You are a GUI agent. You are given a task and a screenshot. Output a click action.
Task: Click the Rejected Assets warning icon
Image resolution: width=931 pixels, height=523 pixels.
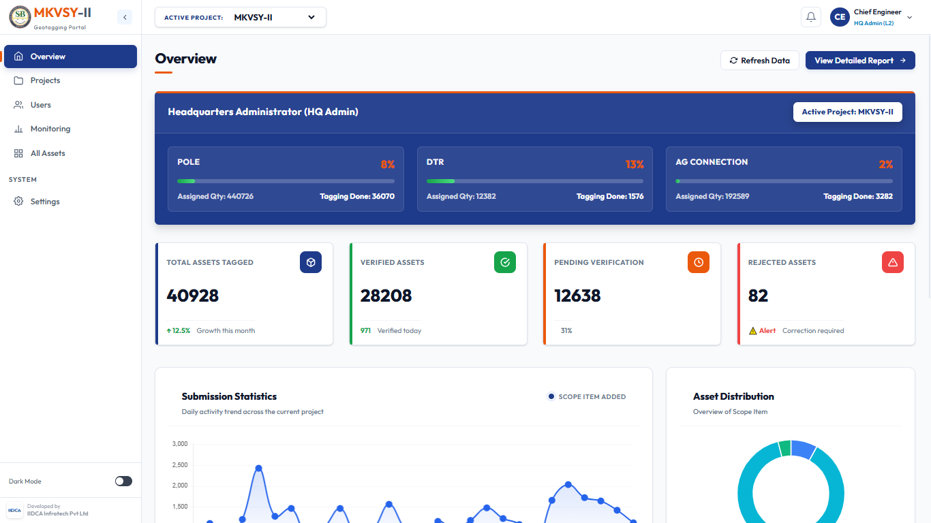pos(892,262)
